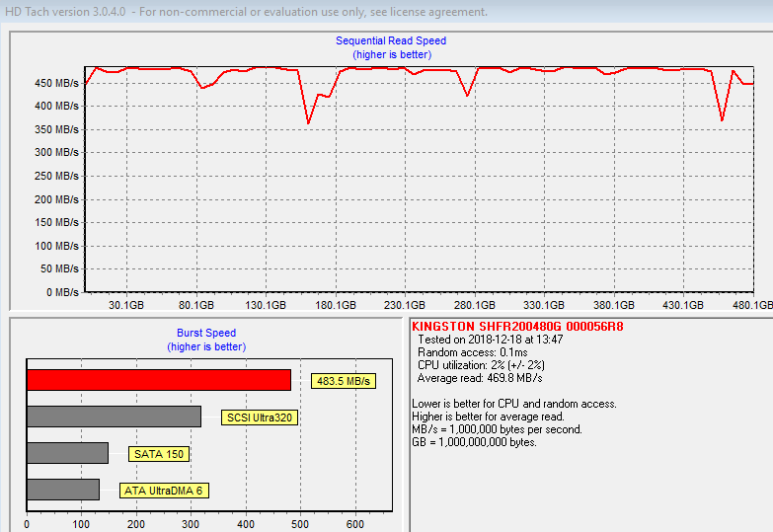Click the 483.5 MB/s yellow label

point(344,381)
